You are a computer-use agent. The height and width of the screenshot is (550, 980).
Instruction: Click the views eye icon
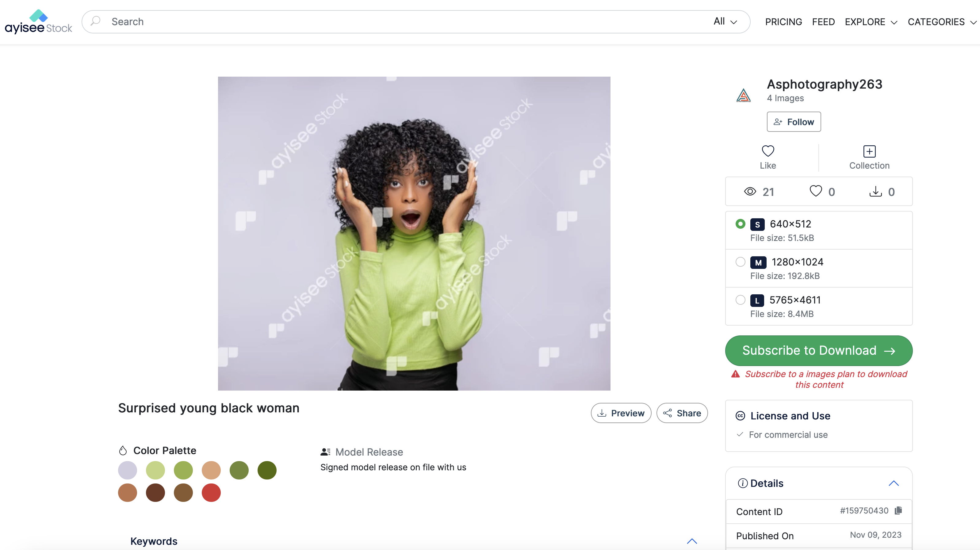(750, 191)
